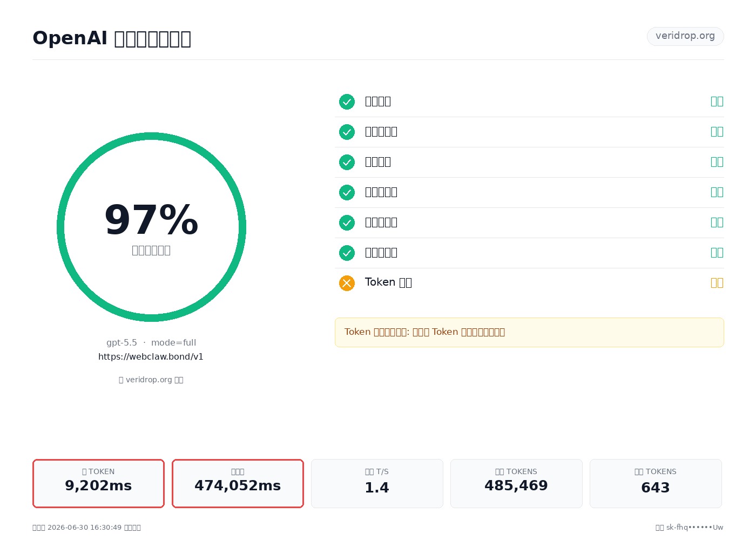Click the green check icon in fifth checklist row
The image size is (756, 540).
point(347,222)
